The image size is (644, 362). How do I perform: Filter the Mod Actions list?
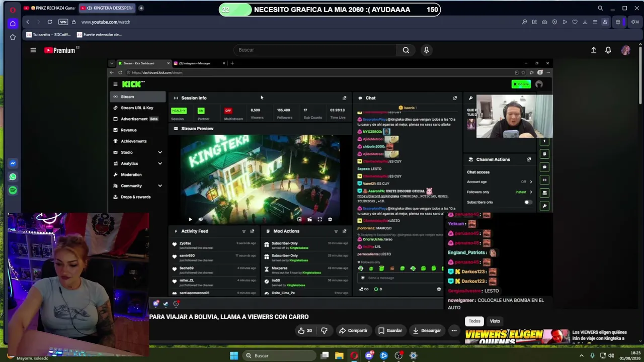click(336, 231)
